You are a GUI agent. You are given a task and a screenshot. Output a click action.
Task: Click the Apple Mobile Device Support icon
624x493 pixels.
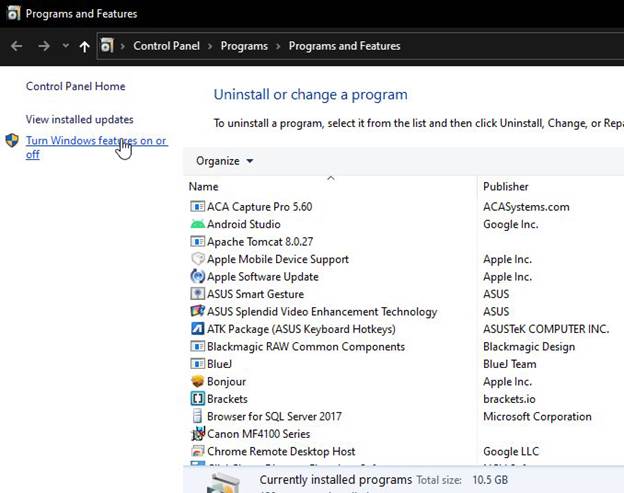tap(197, 259)
